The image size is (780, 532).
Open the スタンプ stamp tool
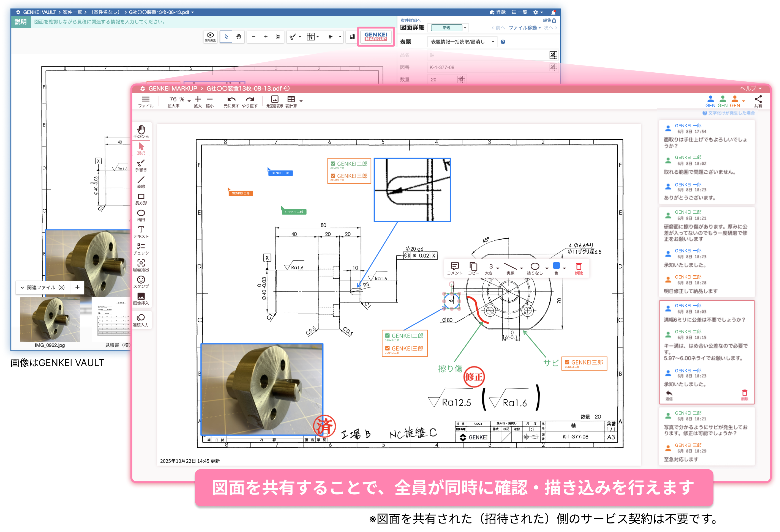pos(141,281)
